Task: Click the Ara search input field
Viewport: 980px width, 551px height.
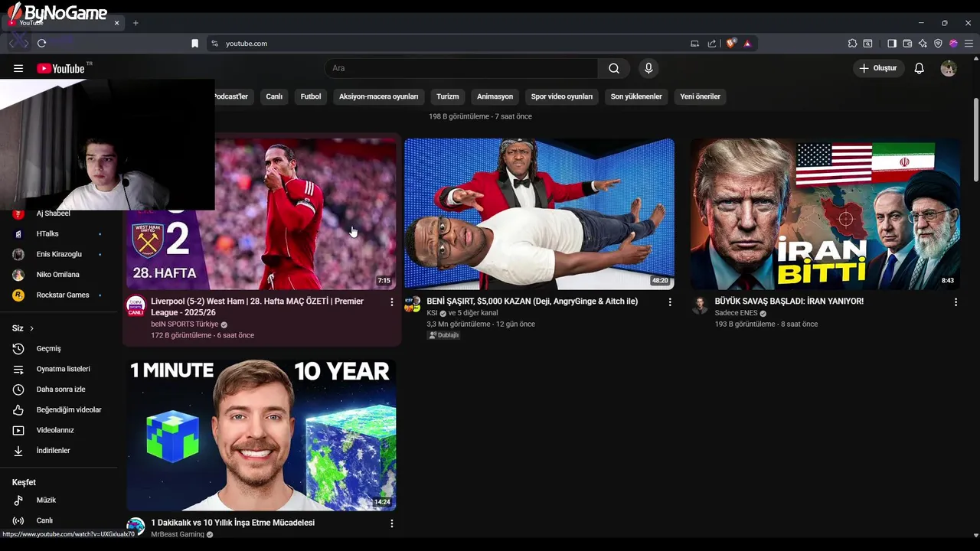Action: [x=461, y=68]
